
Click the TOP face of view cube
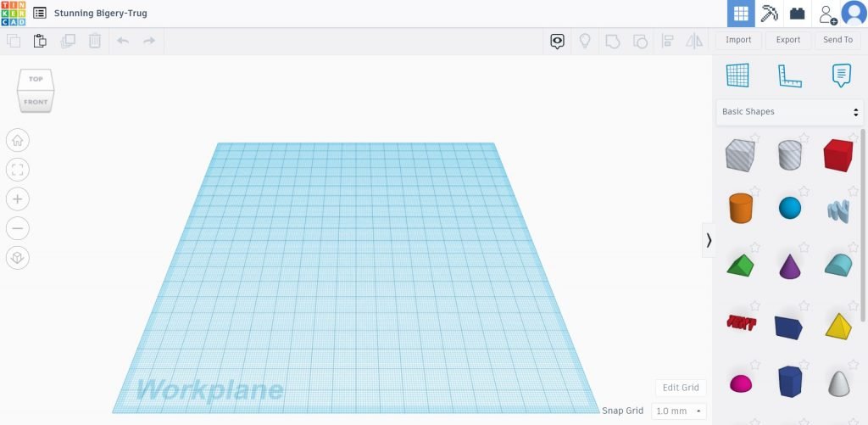click(36, 80)
